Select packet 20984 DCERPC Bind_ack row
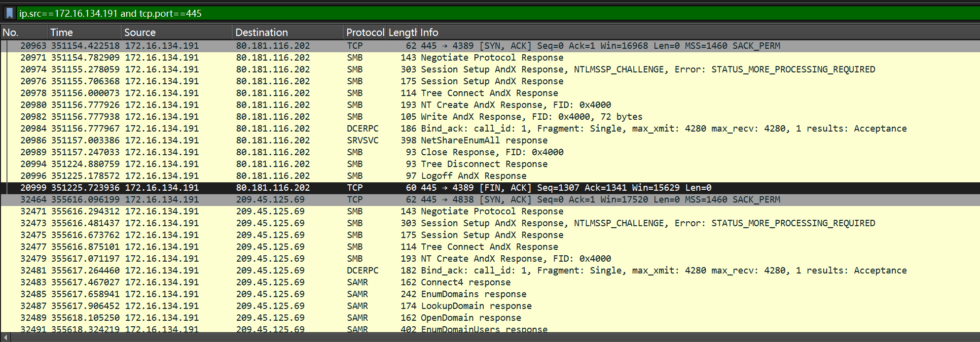The width and height of the screenshot is (980, 342). coord(490,129)
